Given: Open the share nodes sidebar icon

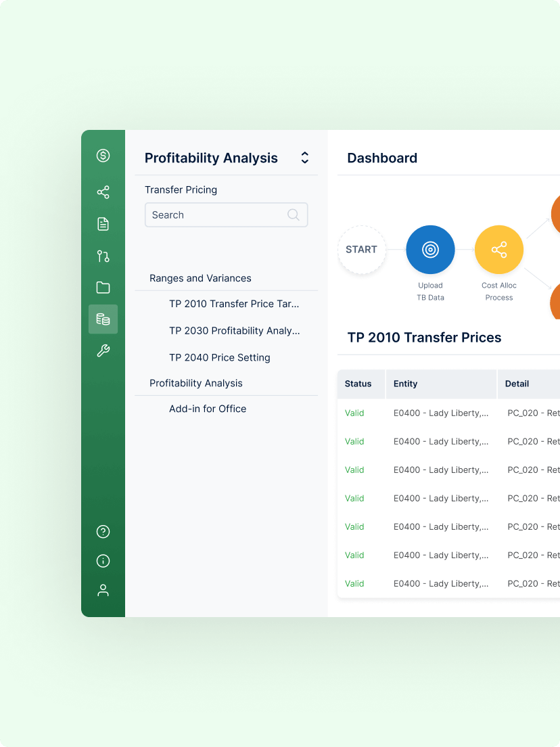Looking at the screenshot, I should tap(103, 192).
